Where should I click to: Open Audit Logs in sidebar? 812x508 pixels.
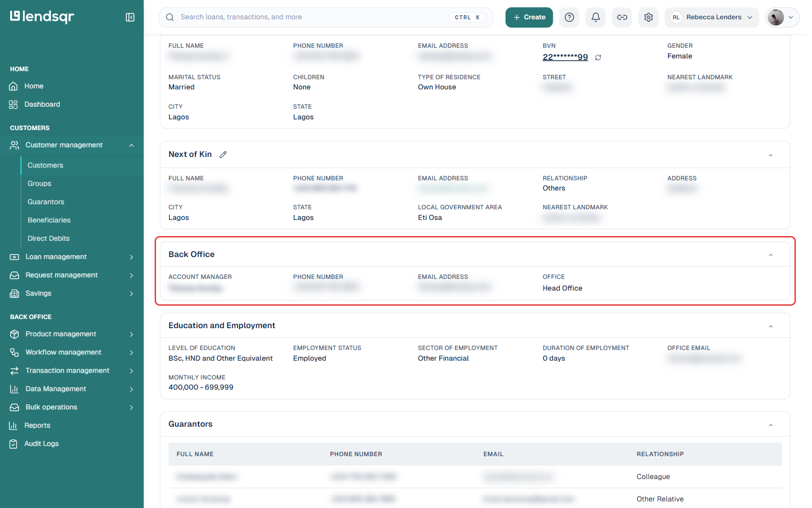point(41,444)
